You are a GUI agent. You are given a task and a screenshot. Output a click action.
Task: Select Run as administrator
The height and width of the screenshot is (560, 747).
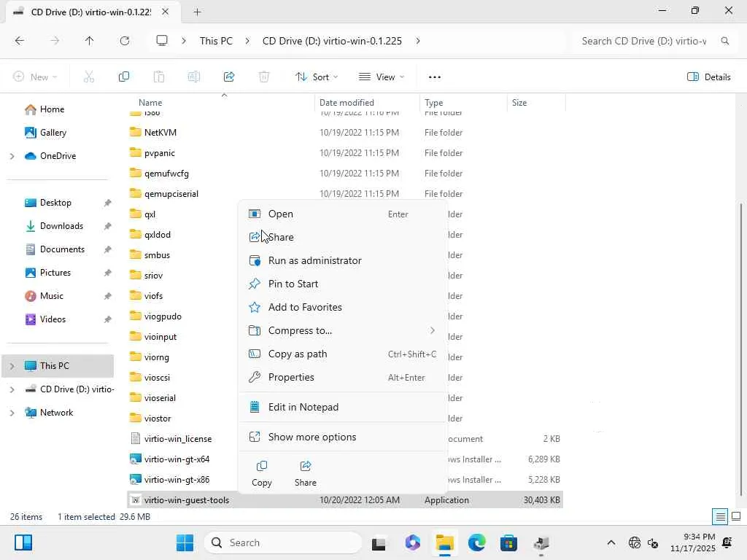tap(343, 260)
